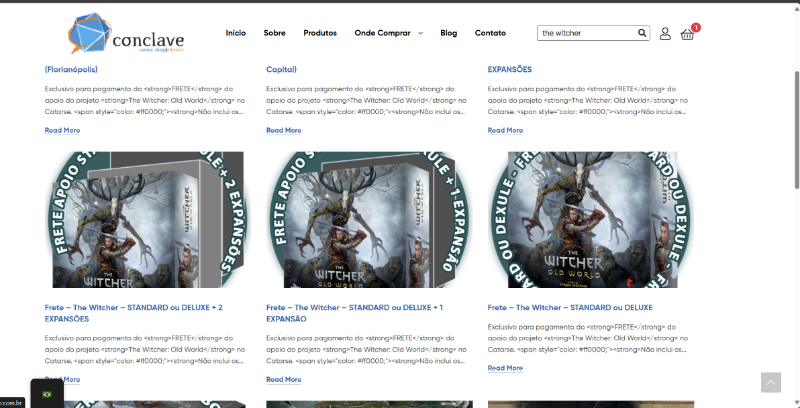Expand the Onde Comprar dropdown chevron
The height and width of the screenshot is (408, 800).
pos(420,33)
